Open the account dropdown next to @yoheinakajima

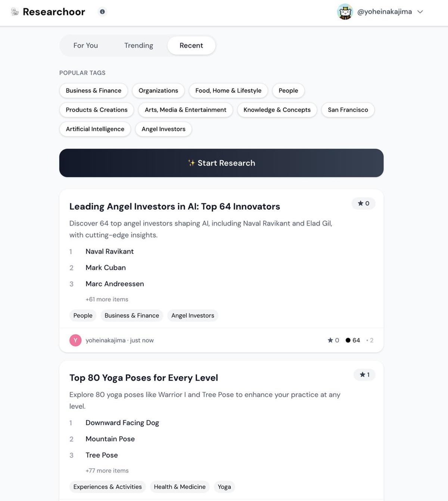click(420, 12)
